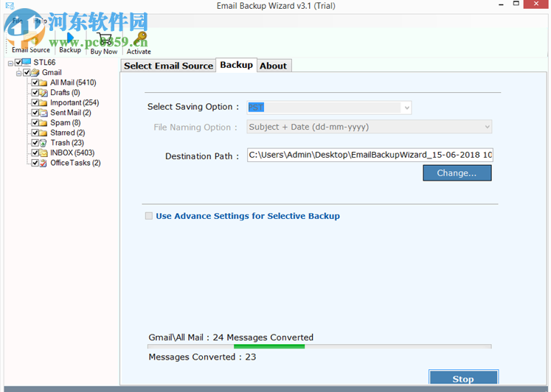Uncheck the INBOX (5403) checkbox

point(35,153)
